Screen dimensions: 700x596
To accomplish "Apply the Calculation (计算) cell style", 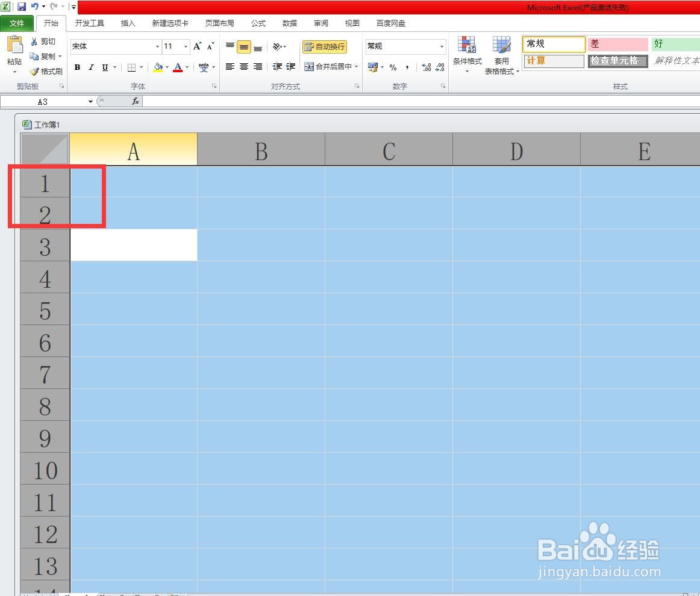I will pos(554,61).
